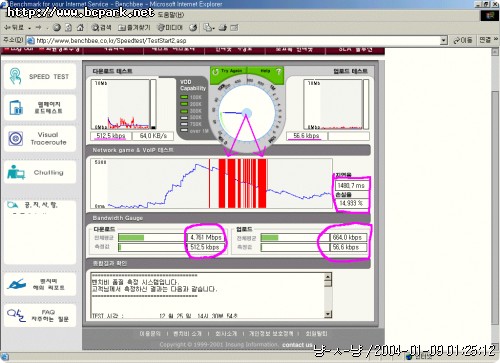This screenshot has height=363, width=500.
Task: Click the page vertical scrollbar up arrow
Action: [x=495, y=52]
